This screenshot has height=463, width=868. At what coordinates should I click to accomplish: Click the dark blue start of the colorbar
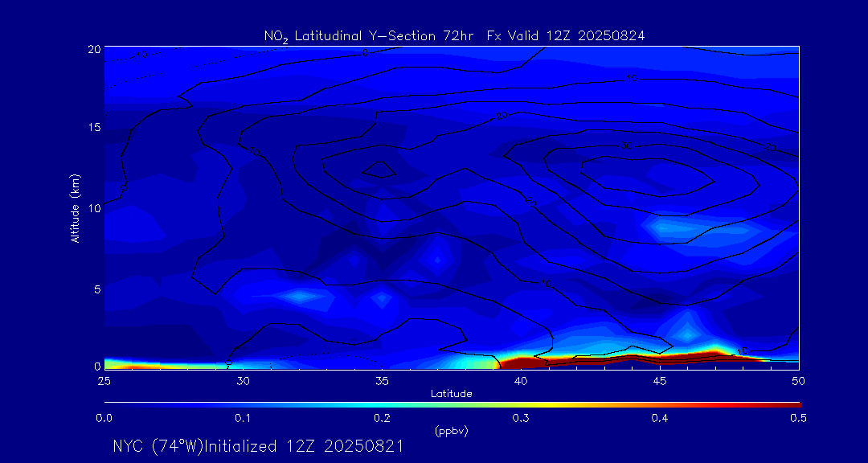111,404
